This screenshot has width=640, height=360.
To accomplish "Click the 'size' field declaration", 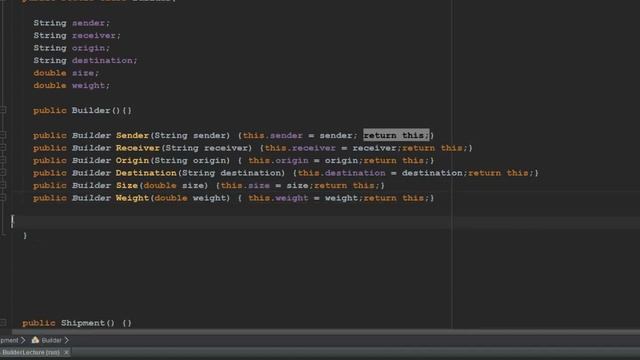I will (83, 73).
